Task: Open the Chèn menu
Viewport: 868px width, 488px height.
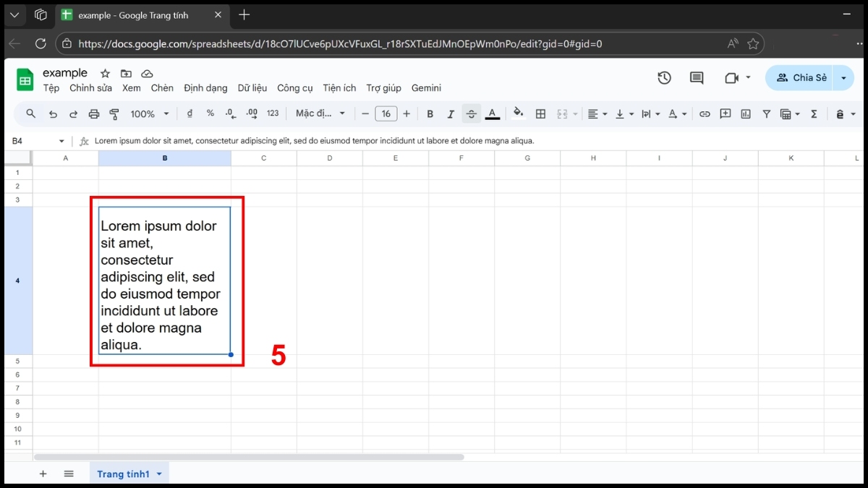Action: point(162,87)
